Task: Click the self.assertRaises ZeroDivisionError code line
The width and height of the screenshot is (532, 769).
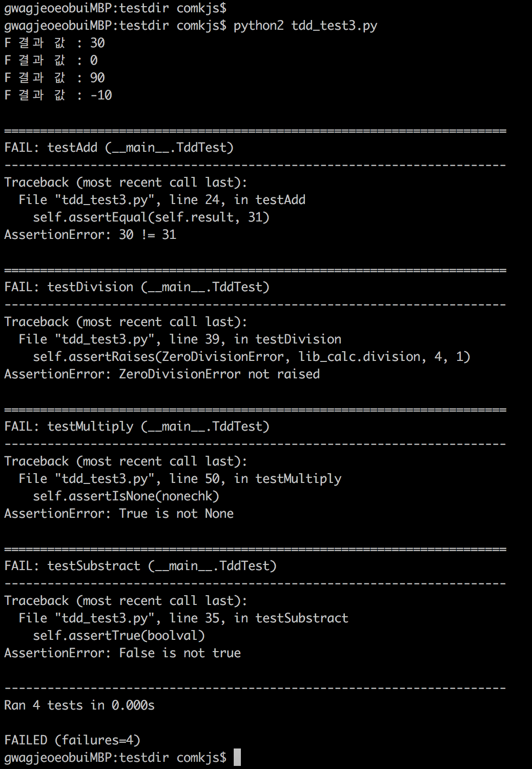Action: [x=251, y=357]
